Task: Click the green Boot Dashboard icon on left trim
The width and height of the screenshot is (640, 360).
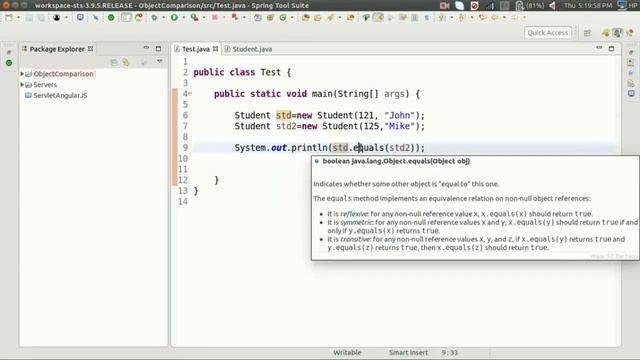Action: (x=9, y=63)
